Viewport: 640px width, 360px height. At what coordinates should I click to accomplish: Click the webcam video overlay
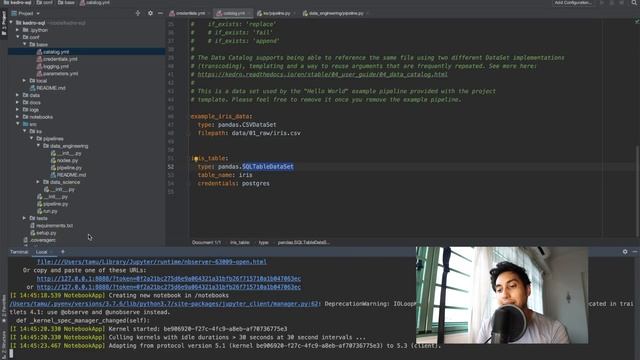pyautogui.click(x=502, y=295)
